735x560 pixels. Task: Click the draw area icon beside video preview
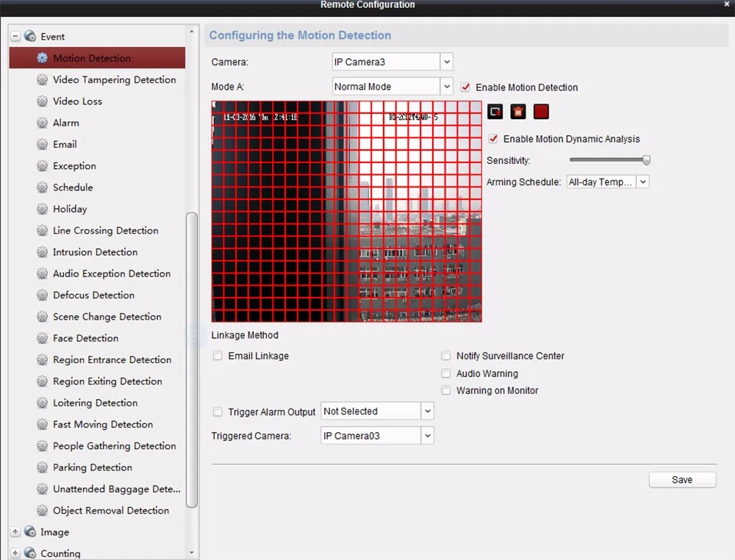point(495,112)
